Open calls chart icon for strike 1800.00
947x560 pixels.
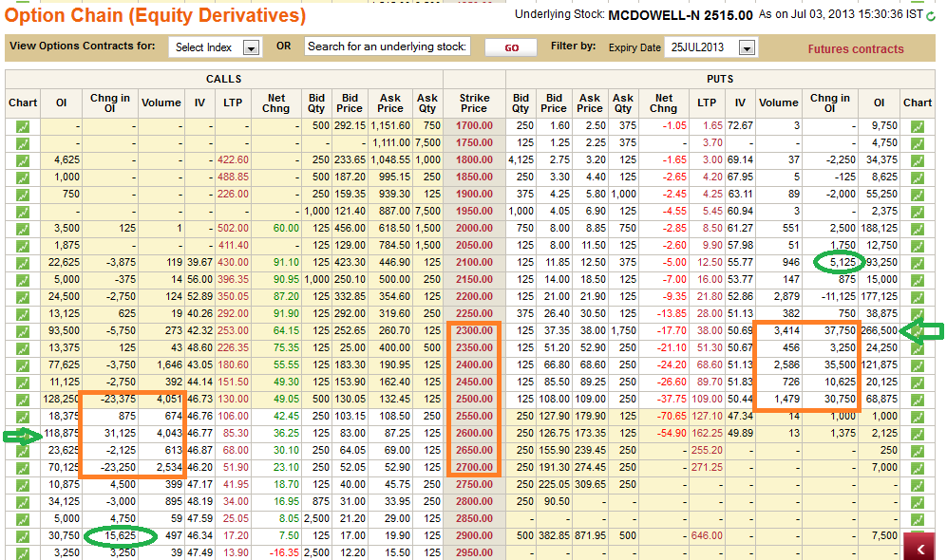click(x=23, y=161)
